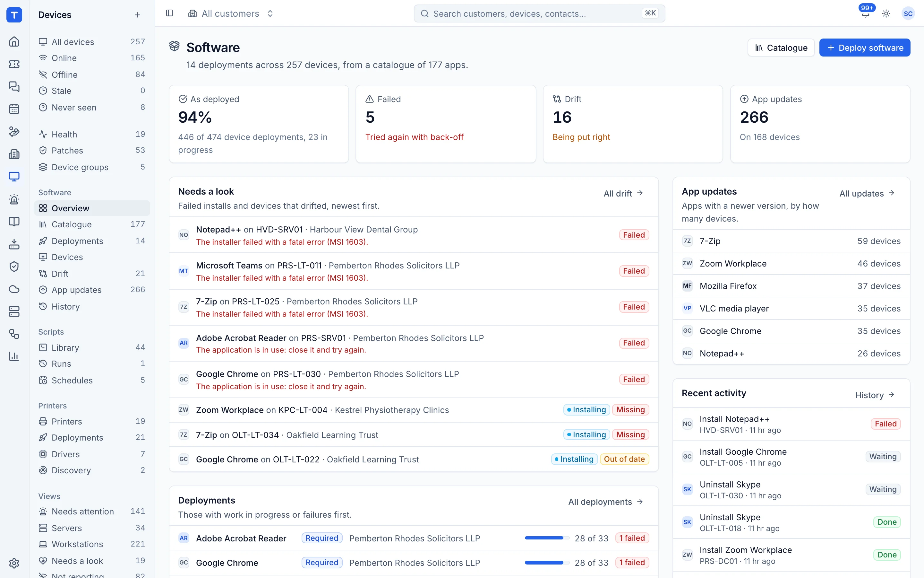The height and width of the screenshot is (578, 924).
Task: Open the calendar rail icon
Action: point(14,109)
